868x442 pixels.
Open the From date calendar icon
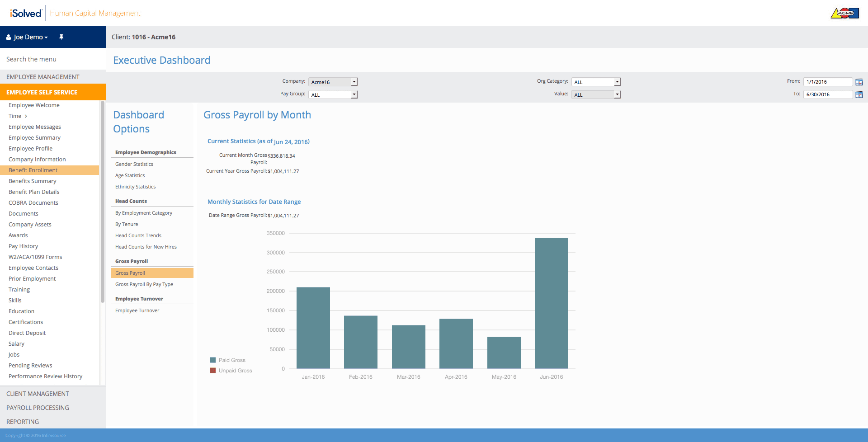[x=859, y=82]
